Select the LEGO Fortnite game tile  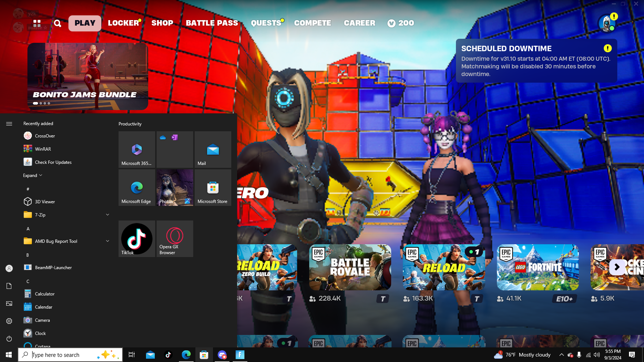[x=538, y=267]
